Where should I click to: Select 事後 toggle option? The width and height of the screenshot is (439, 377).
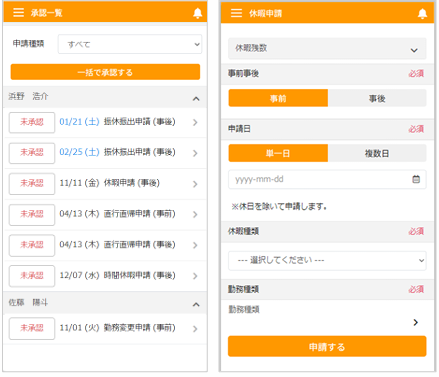click(x=377, y=98)
